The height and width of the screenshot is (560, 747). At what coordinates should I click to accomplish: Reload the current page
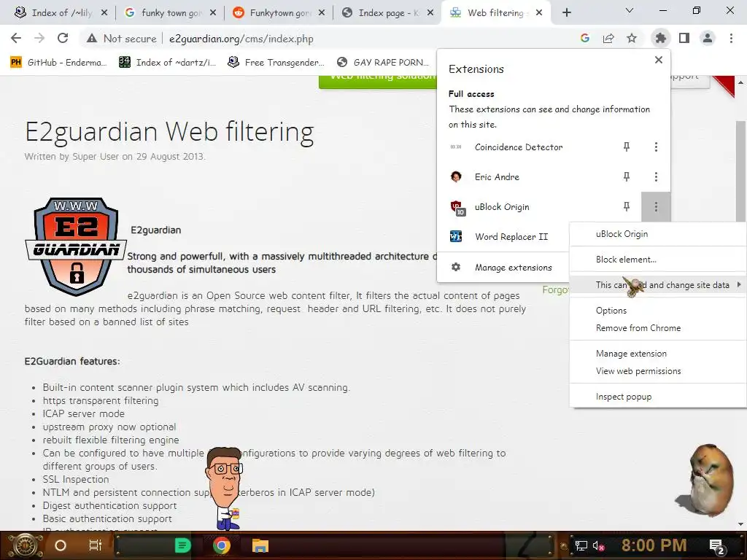[63, 38]
